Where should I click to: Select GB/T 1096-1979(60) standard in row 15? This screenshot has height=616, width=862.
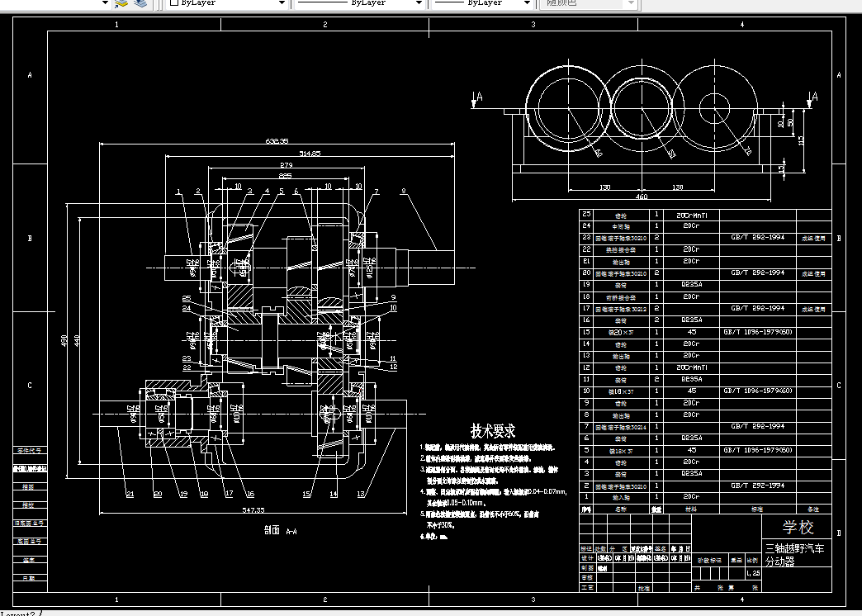[757, 332]
